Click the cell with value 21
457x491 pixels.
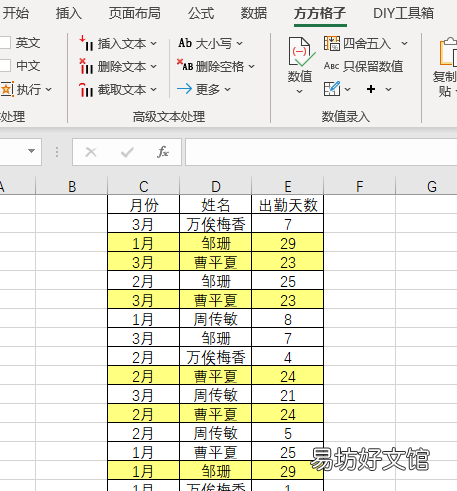click(x=288, y=395)
